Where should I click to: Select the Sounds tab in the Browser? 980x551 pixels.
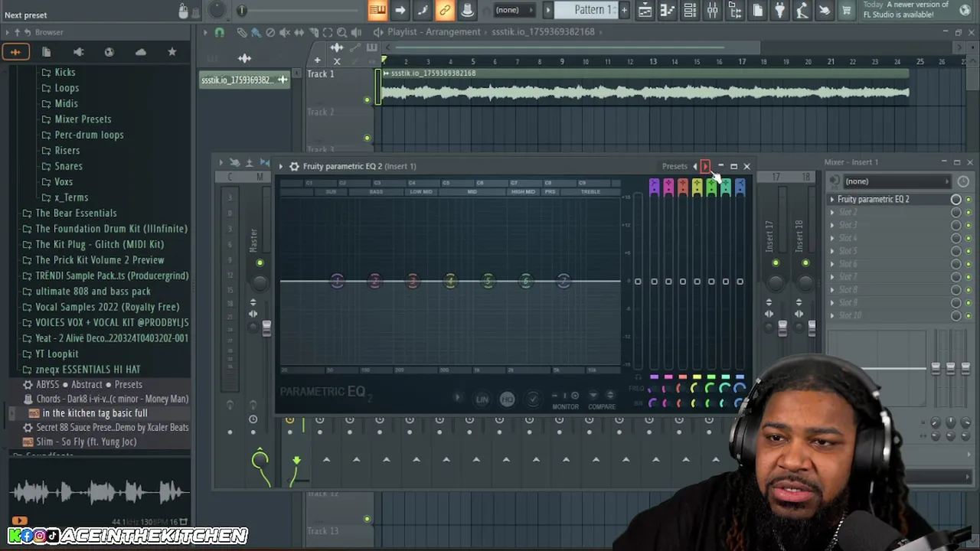point(15,52)
